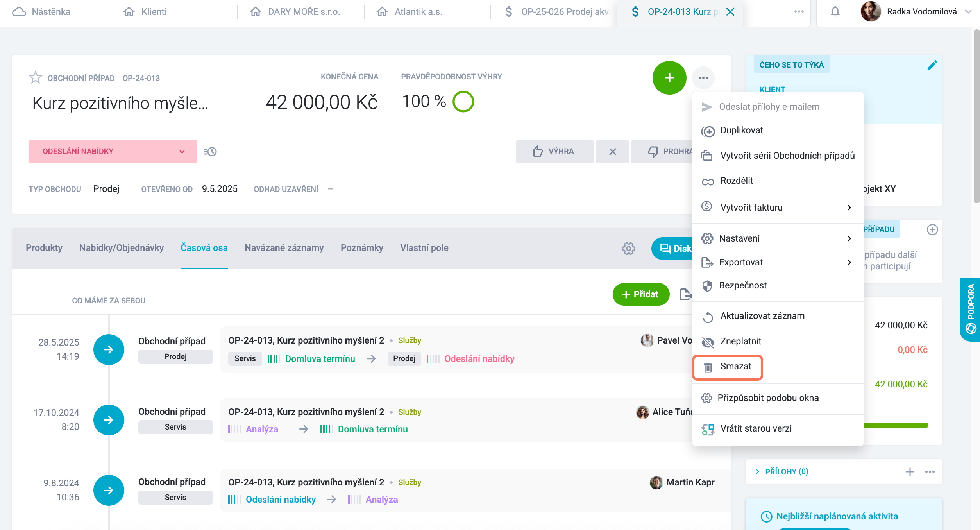Click export icon next to Přidat

(x=686, y=294)
